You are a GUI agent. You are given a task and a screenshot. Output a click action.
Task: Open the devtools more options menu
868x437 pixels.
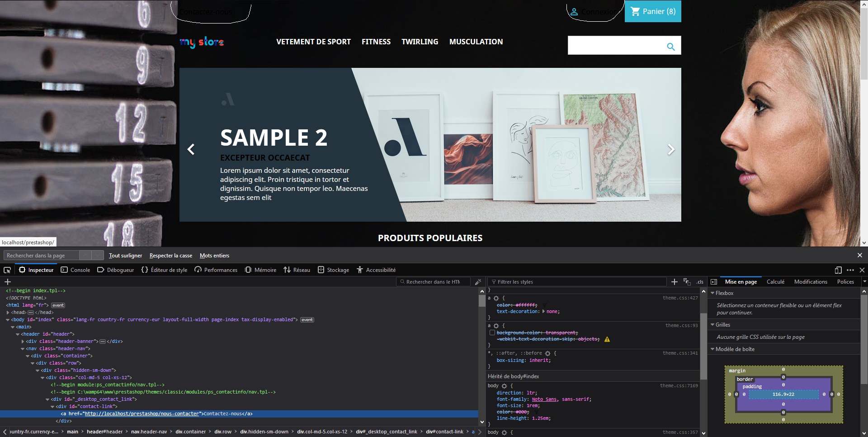tap(850, 270)
